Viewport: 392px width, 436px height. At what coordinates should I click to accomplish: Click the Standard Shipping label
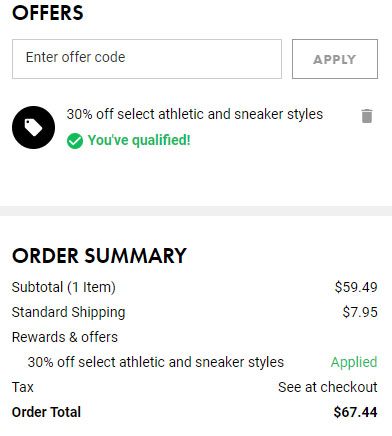click(68, 312)
